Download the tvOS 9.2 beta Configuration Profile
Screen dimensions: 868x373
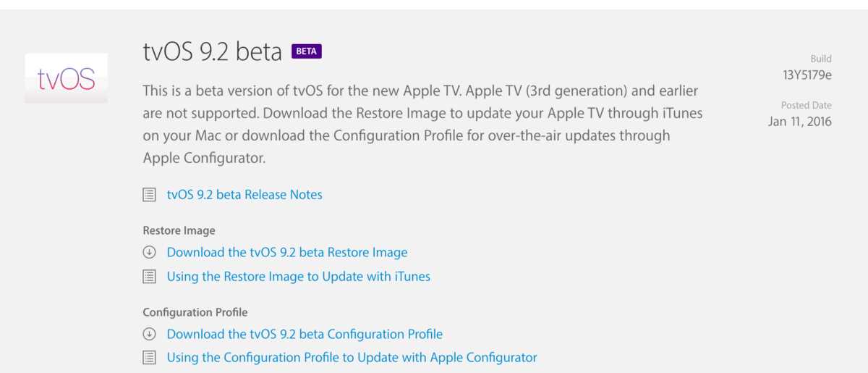[305, 334]
